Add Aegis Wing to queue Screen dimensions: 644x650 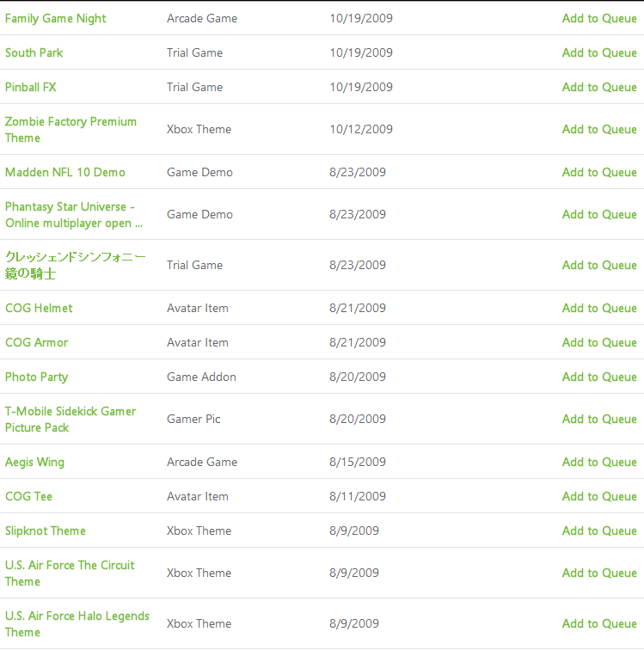click(x=599, y=463)
